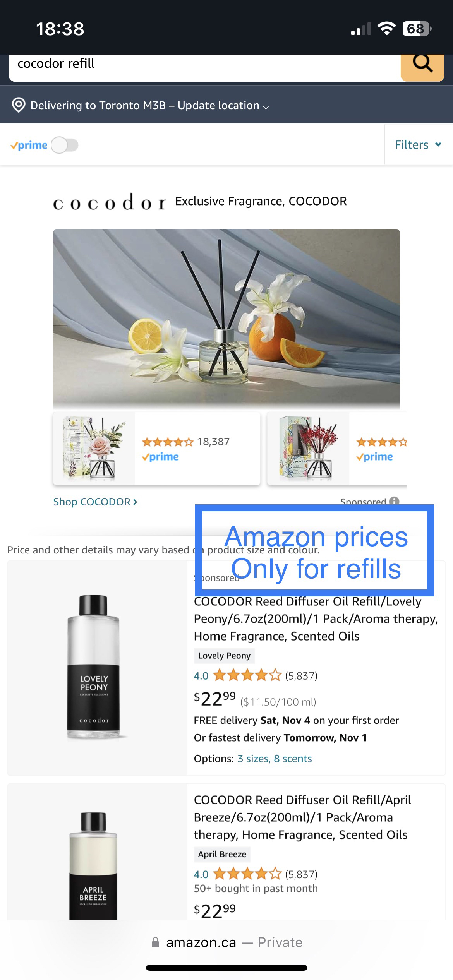This screenshot has height=980, width=453.
Task: Tap the prime logo by the toggle
Action: pos(29,146)
